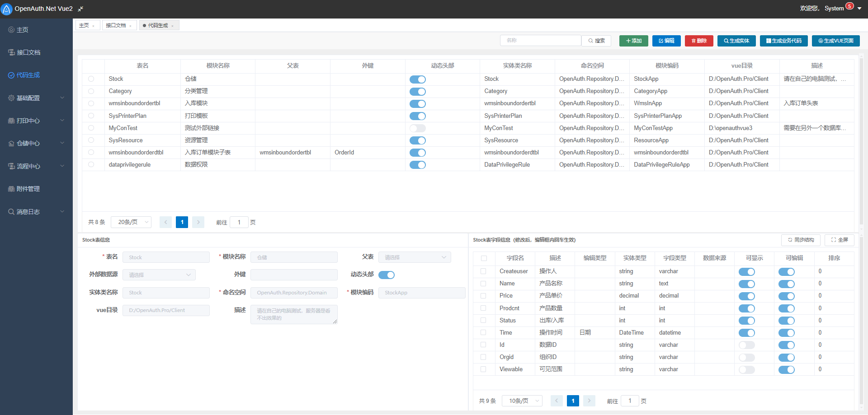Click 同步结构 sync structure button

[801, 240]
